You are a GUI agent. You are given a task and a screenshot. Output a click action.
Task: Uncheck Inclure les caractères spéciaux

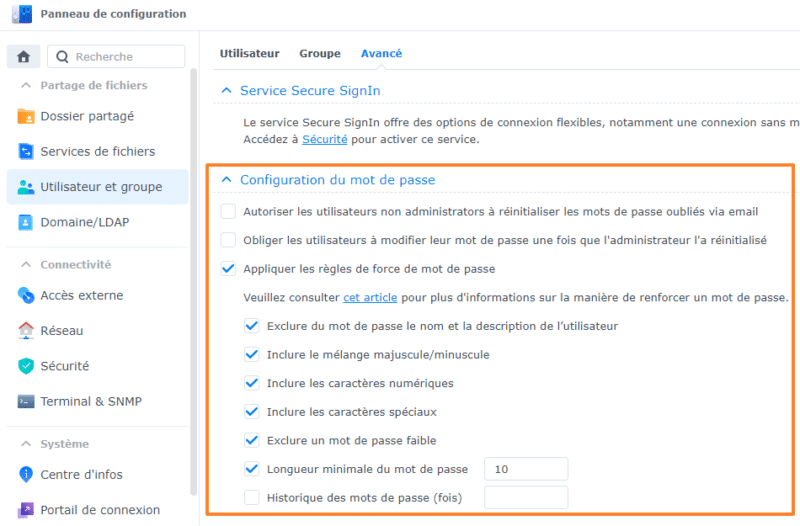(x=252, y=411)
